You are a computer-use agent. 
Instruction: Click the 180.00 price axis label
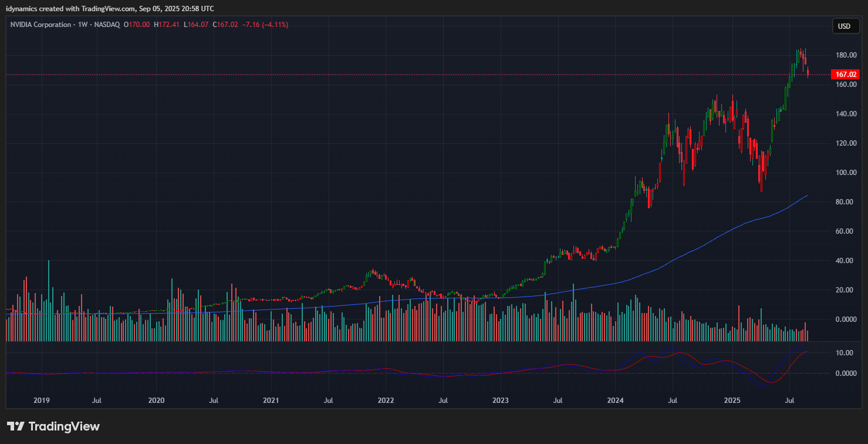pyautogui.click(x=846, y=55)
